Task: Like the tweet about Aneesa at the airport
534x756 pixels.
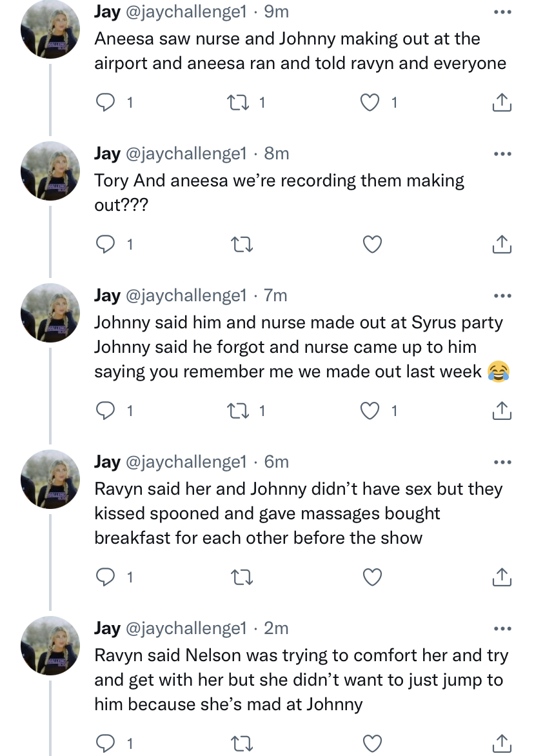Action: pyautogui.click(x=370, y=102)
